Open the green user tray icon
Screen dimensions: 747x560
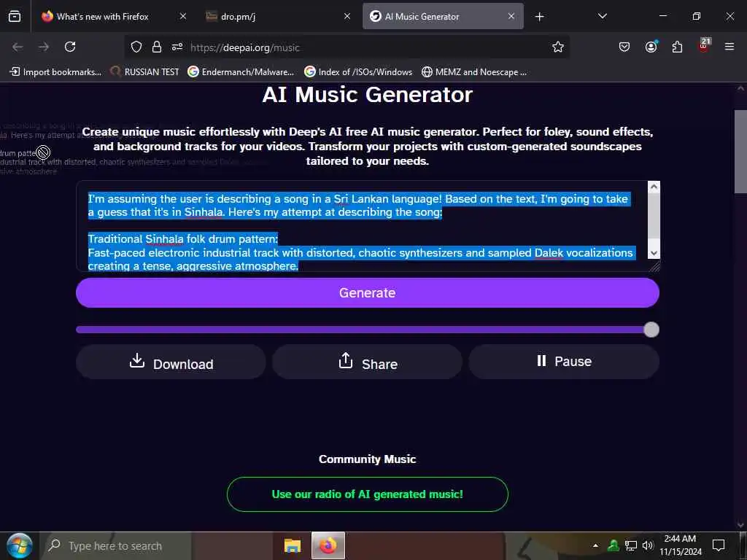[x=613, y=545]
